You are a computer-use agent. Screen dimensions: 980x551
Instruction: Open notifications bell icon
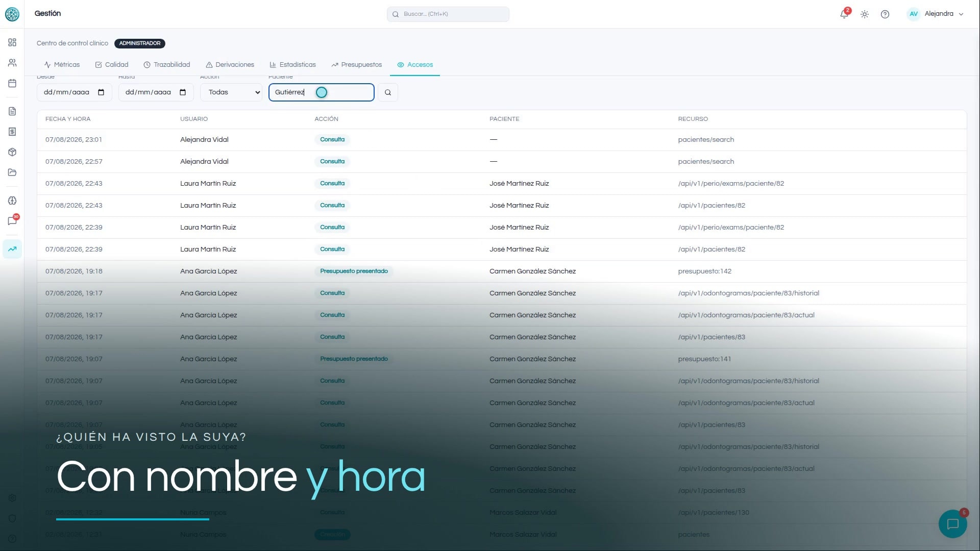tap(844, 14)
